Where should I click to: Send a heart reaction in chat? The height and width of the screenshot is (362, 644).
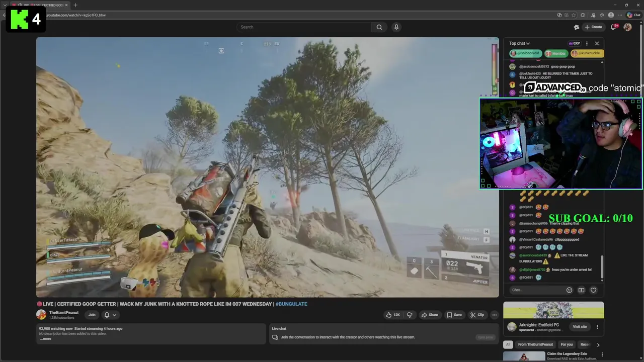tap(593, 290)
